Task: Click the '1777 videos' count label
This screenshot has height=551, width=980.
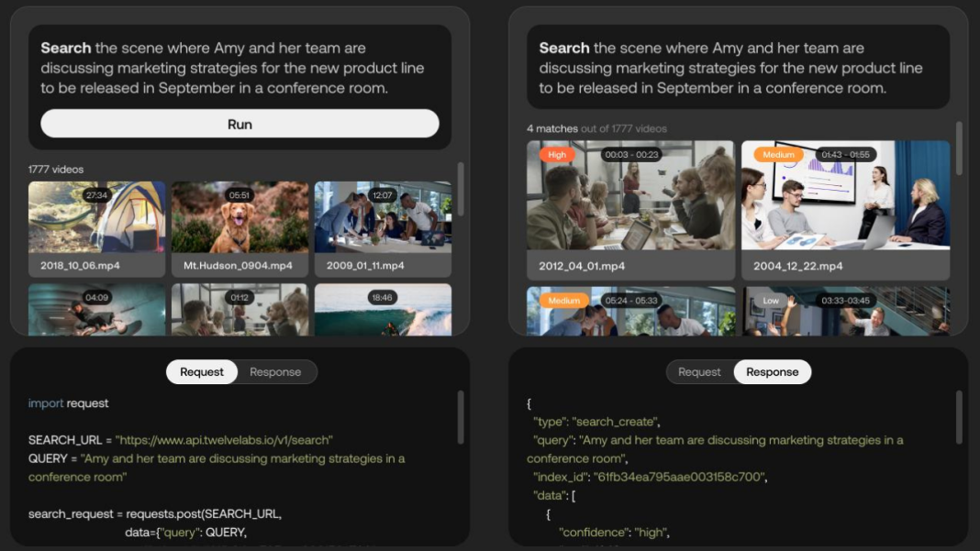Action: coord(56,170)
